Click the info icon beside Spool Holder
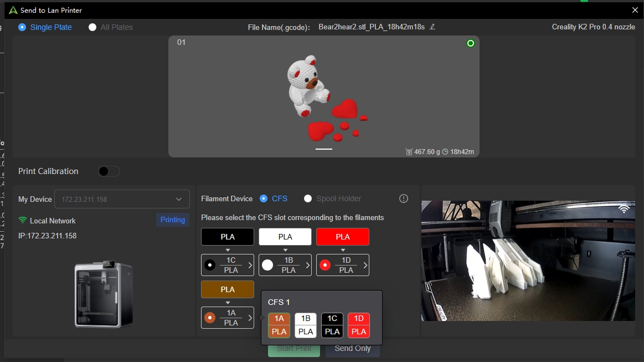This screenshot has height=362, width=644. (404, 198)
